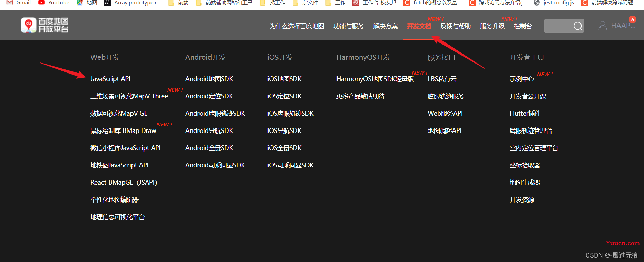Click the iOS导航SDK link
Screen dimensions: 644x262
284,130
